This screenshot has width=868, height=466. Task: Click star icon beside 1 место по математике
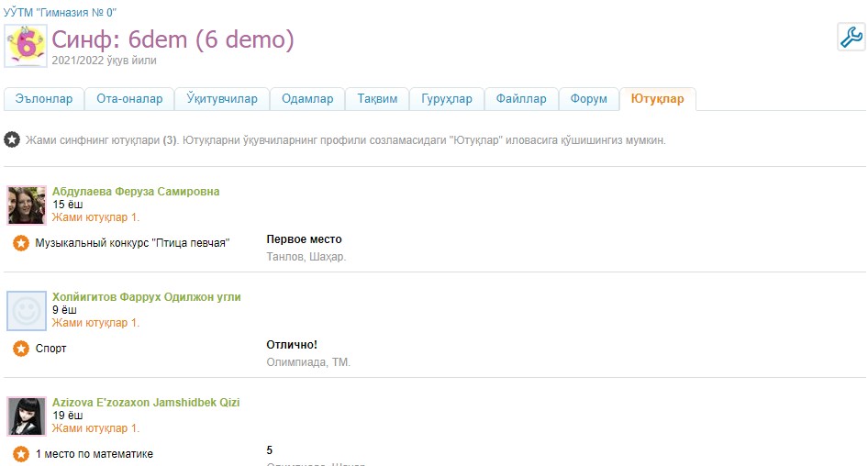(x=21, y=454)
